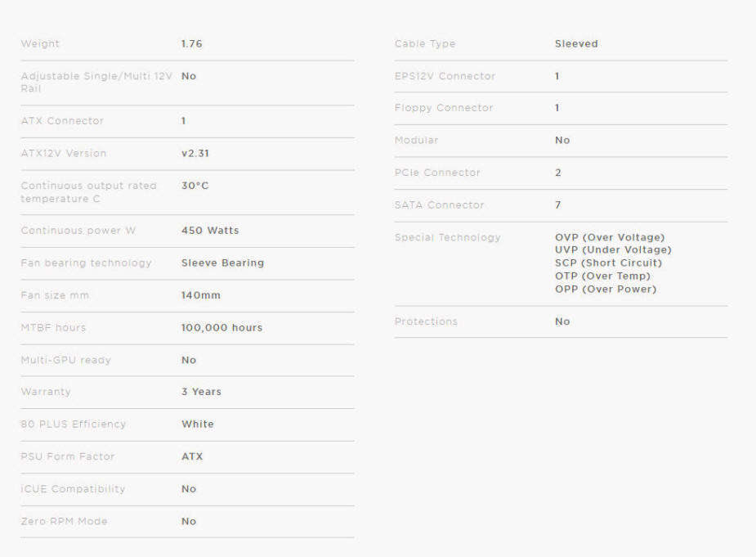Select the 450 Watts continuous power value
Screen dimensions: 756x557
click(x=210, y=231)
